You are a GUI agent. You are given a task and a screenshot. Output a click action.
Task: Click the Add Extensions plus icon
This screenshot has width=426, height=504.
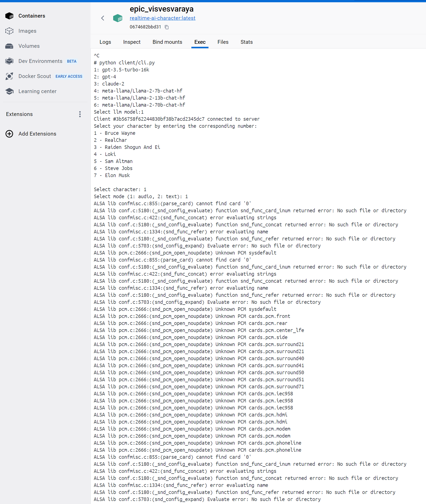9,134
